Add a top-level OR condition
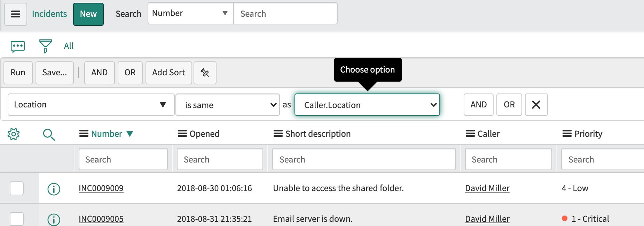 130,73
